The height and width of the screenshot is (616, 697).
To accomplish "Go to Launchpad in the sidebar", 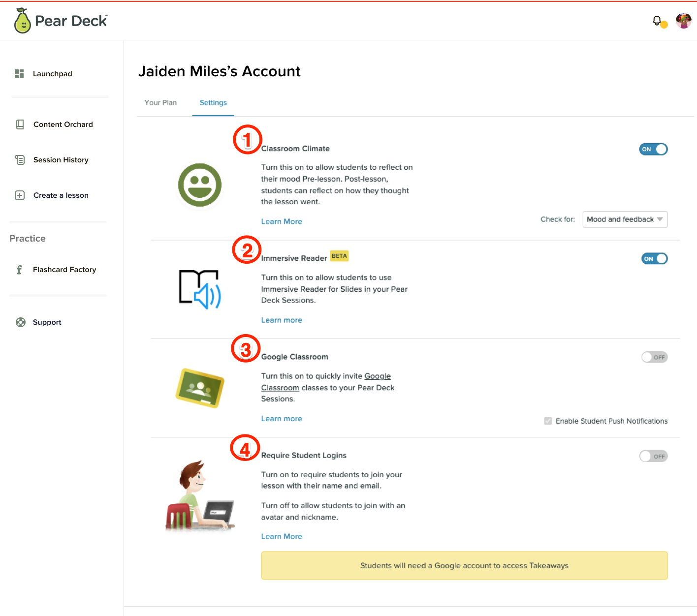I will click(52, 74).
